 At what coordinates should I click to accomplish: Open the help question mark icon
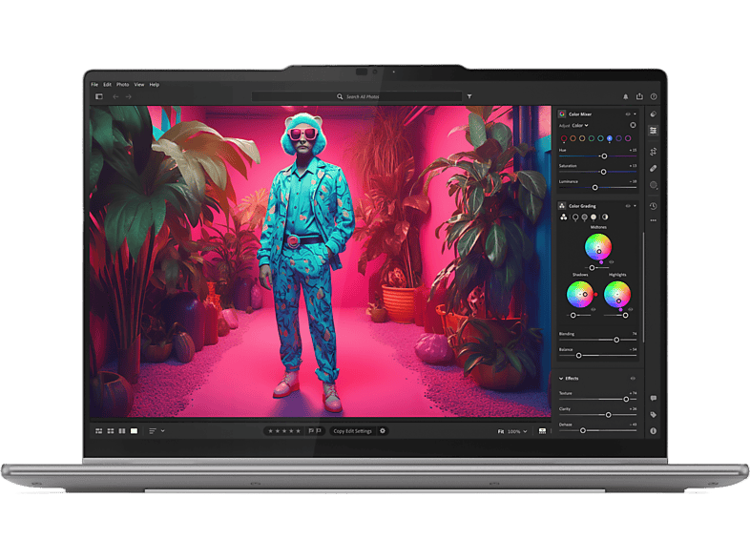[x=654, y=96]
